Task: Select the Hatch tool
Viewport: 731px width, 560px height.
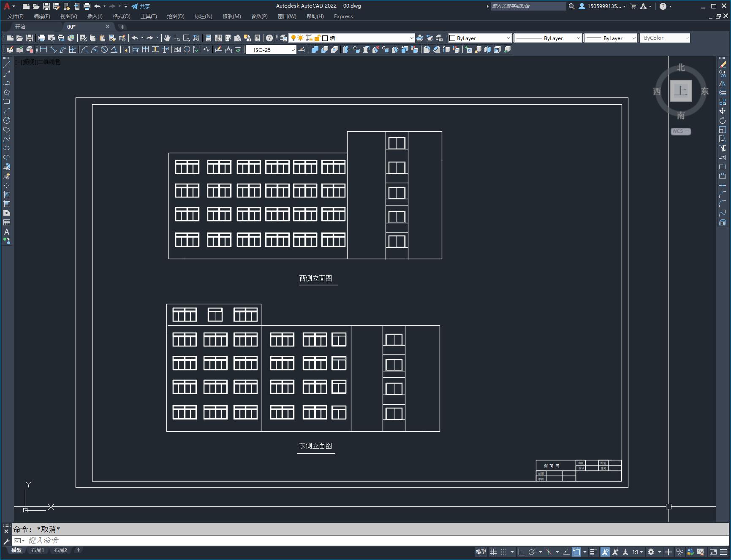Action: tap(7, 195)
